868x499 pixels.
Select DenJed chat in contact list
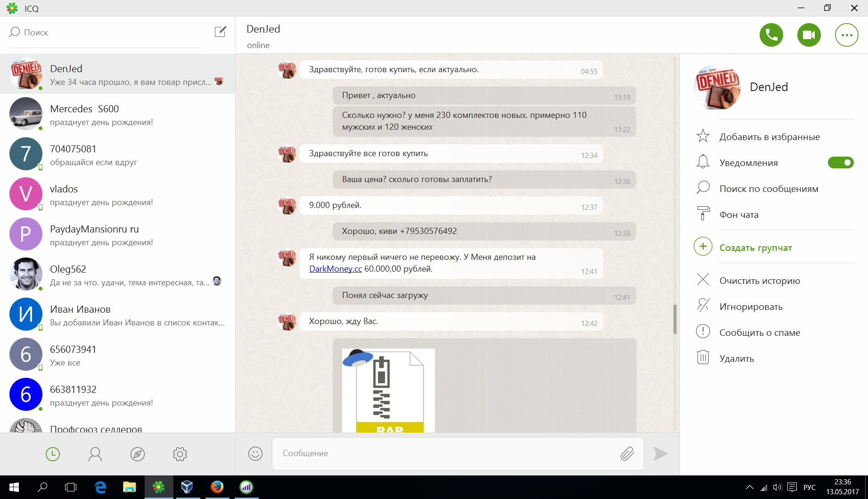tap(118, 74)
